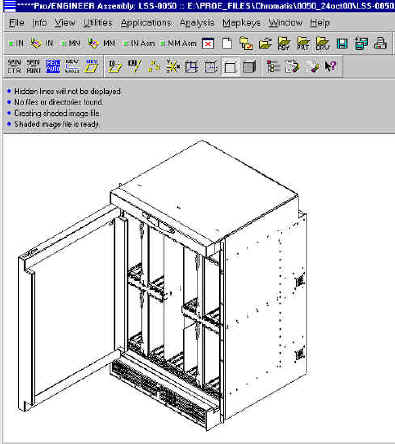395x444 pixels.
Task: Select the Spin CTR icon
Action: 14,66
